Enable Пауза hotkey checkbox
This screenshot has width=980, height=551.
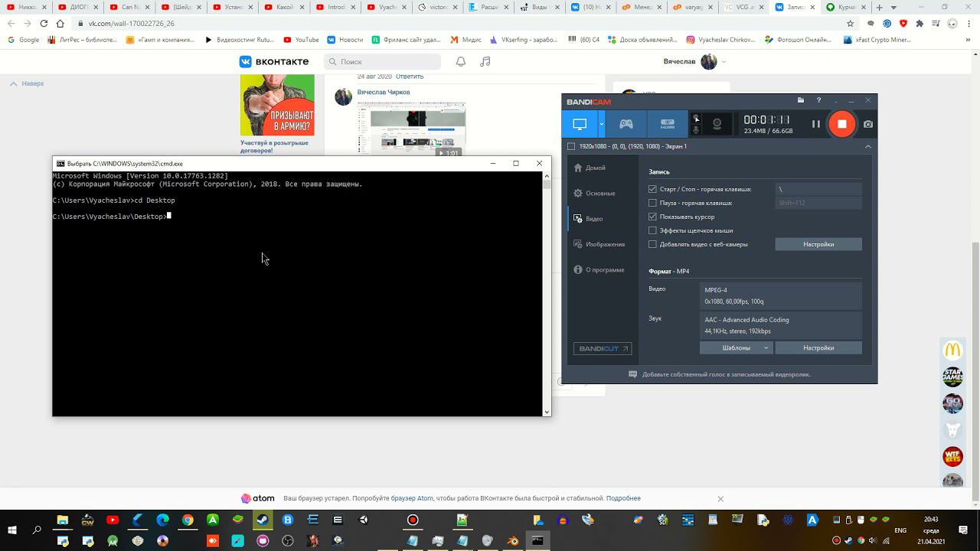point(652,203)
